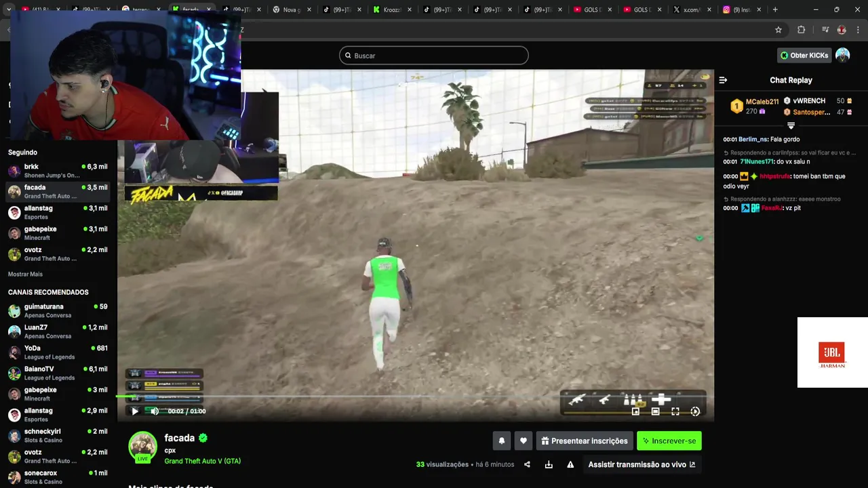868x488 pixels.
Task: Open a new browser tab
Action: click(x=775, y=9)
